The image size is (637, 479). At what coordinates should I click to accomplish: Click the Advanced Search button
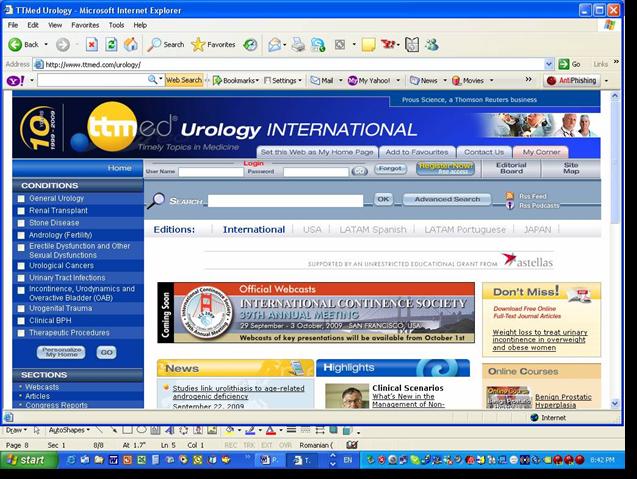(446, 200)
